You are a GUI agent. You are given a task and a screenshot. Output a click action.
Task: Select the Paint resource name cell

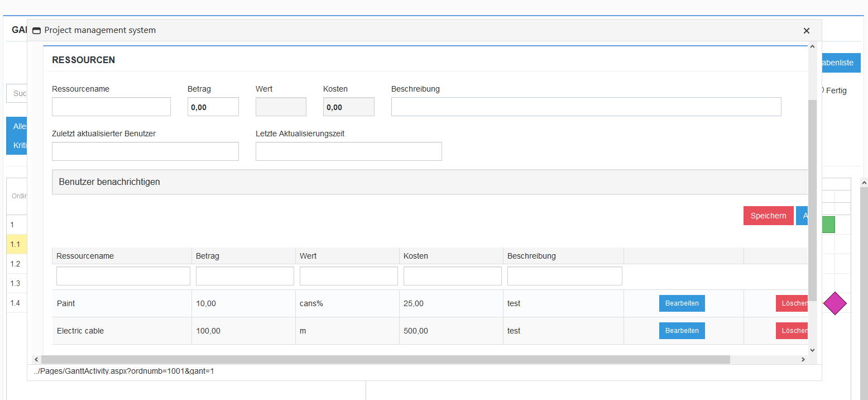tap(122, 303)
